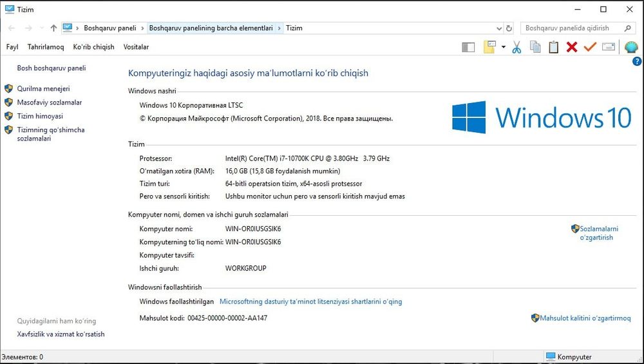
Task: Open the Fayl menu
Action: click(x=12, y=47)
